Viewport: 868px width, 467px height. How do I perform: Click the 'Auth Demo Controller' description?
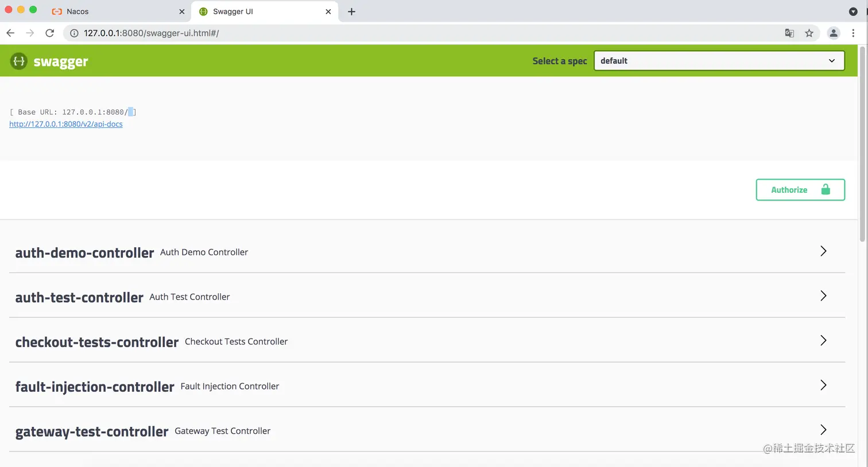pos(204,252)
